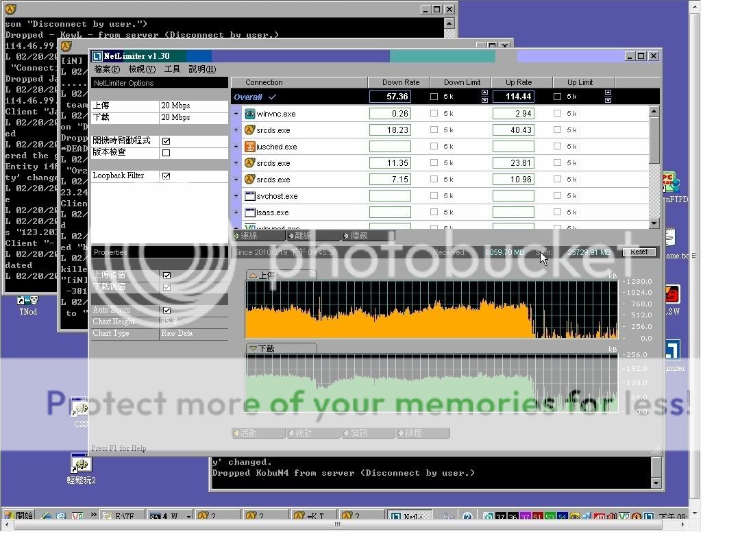Open the 檢視(V) menu
Image resolution: width=740 pixels, height=560 pixels.
(142, 69)
